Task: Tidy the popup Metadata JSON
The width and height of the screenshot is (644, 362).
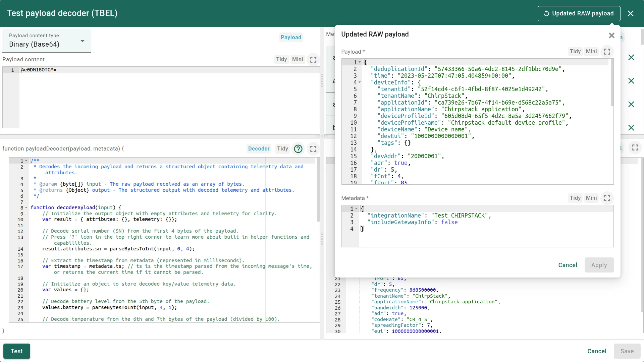Action: coord(575,198)
